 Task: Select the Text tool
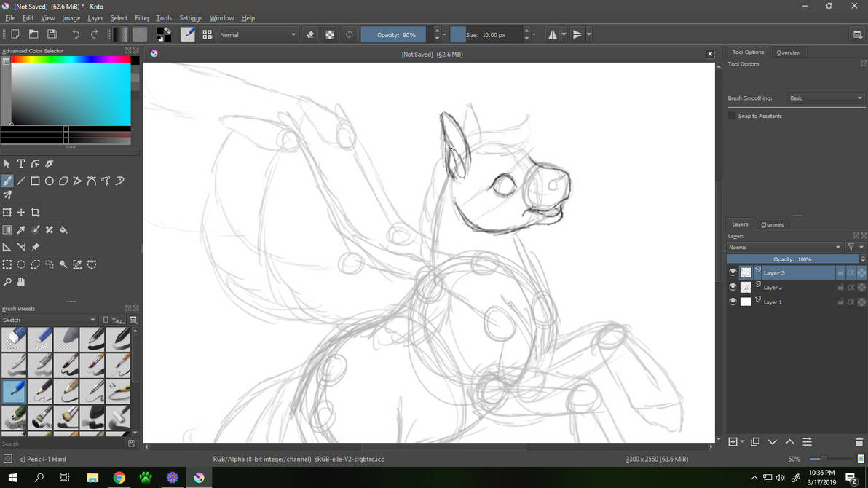(21, 164)
